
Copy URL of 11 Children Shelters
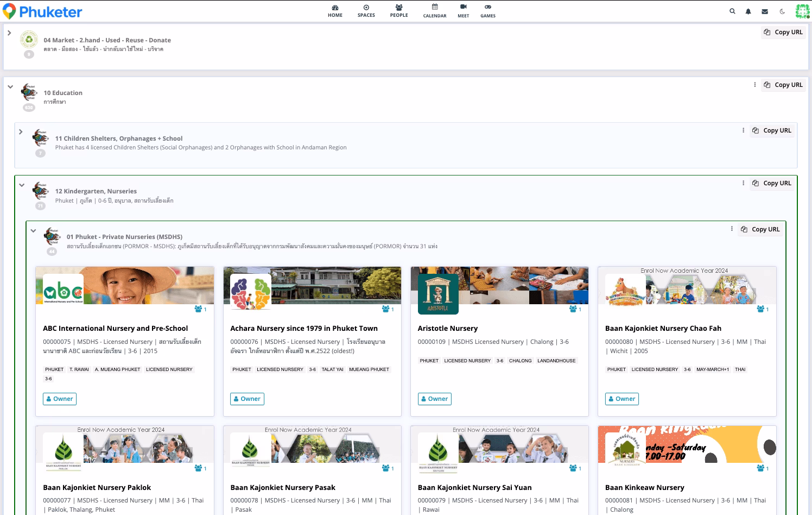click(772, 130)
